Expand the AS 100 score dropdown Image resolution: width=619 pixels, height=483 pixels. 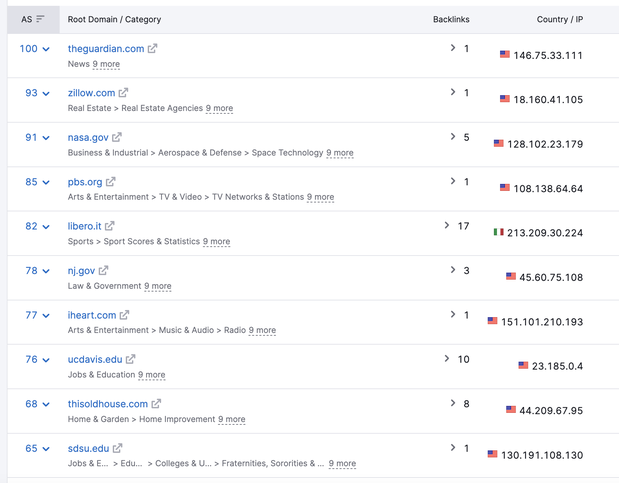(x=46, y=49)
